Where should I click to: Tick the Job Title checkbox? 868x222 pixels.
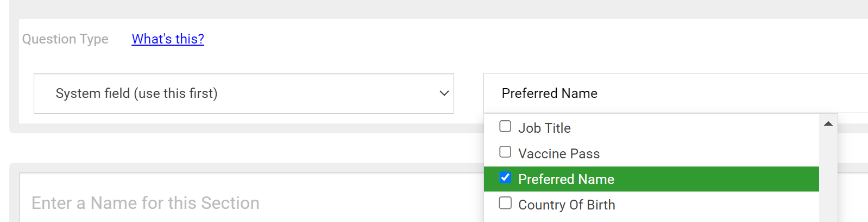[505, 127]
